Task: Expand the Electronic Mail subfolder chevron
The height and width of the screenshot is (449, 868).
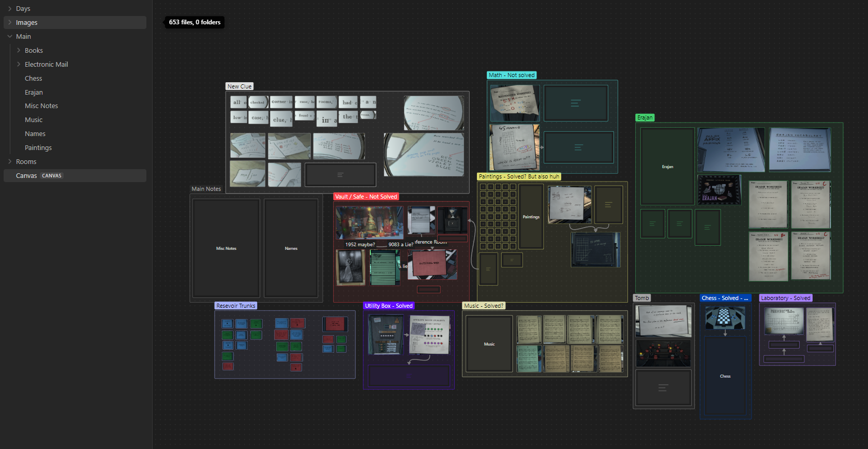Action: tap(19, 65)
